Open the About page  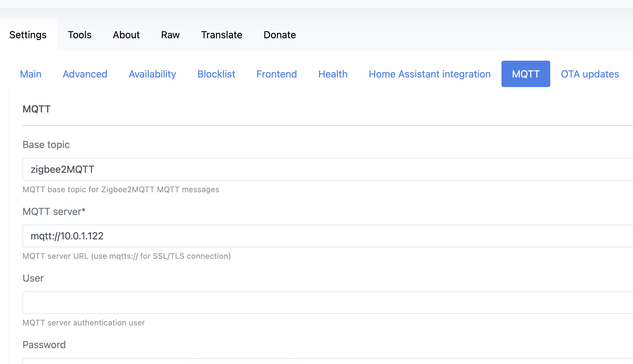pyautogui.click(x=126, y=35)
